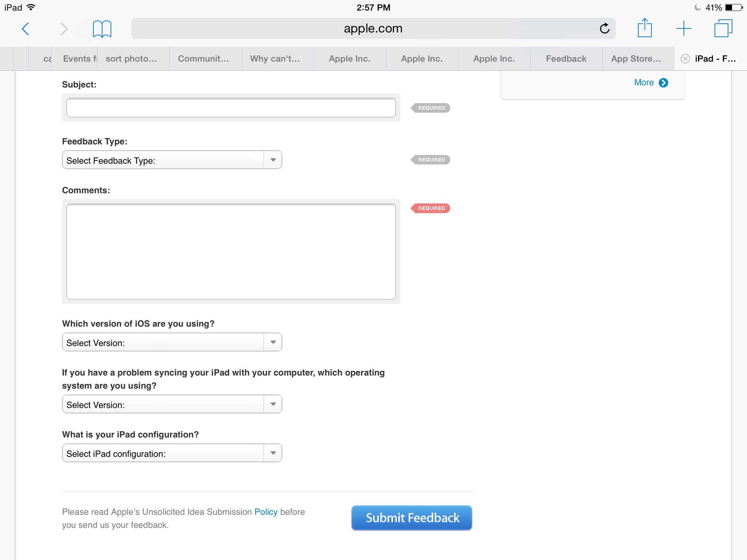Tap the Safari back arrow

tap(26, 28)
